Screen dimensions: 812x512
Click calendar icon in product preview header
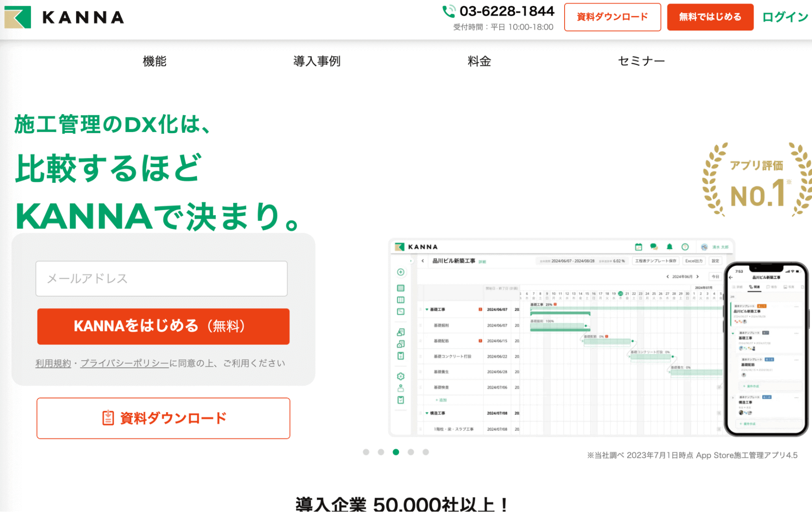tap(638, 247)
